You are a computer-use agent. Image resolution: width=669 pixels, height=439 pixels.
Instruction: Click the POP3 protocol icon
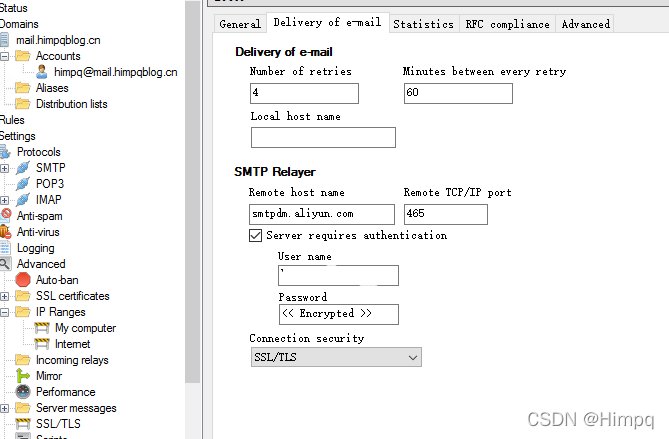[x=23, y=184]
